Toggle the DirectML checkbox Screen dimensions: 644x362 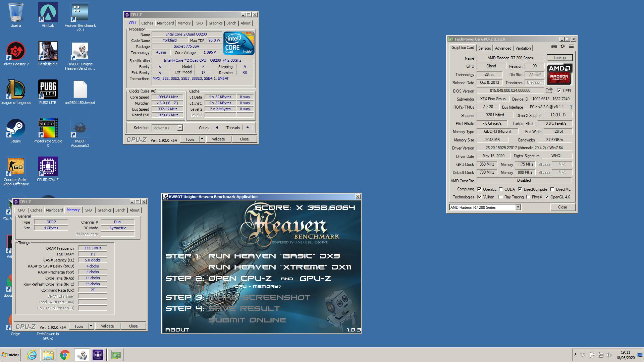tap(552, 189)
